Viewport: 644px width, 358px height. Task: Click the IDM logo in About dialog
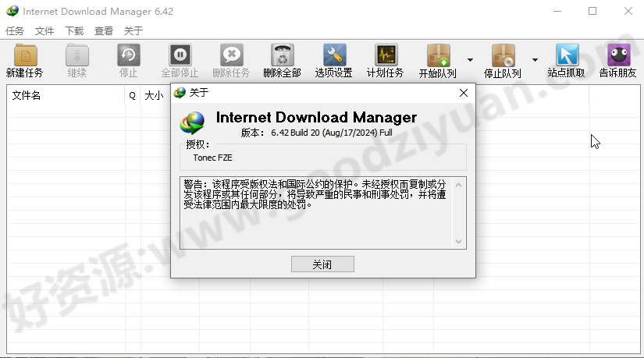[192, 122]
